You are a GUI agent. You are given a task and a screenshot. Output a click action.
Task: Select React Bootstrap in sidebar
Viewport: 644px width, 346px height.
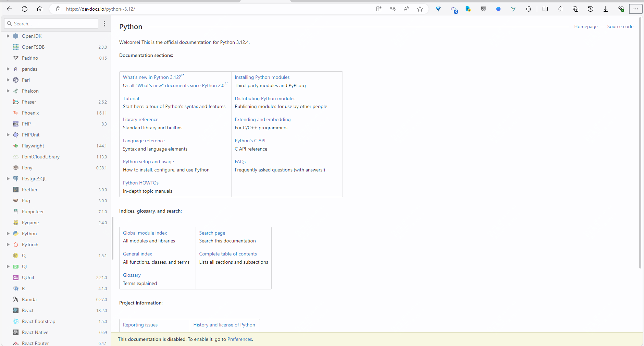tap(56, 321)
